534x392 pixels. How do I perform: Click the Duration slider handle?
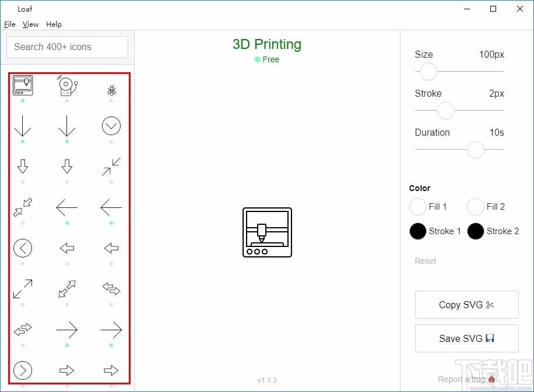click(x=475, y=149)
